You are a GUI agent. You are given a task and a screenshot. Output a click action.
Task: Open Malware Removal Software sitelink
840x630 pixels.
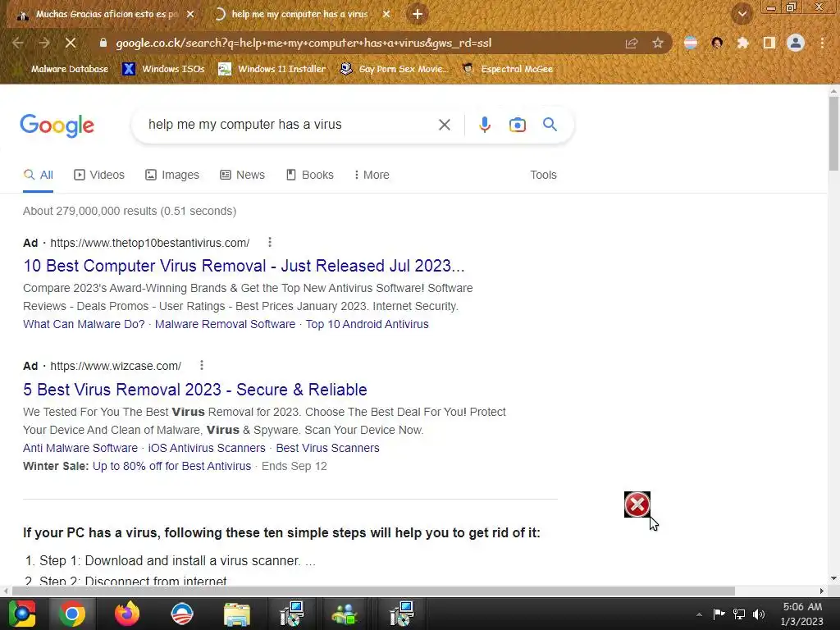pos(225,325)
